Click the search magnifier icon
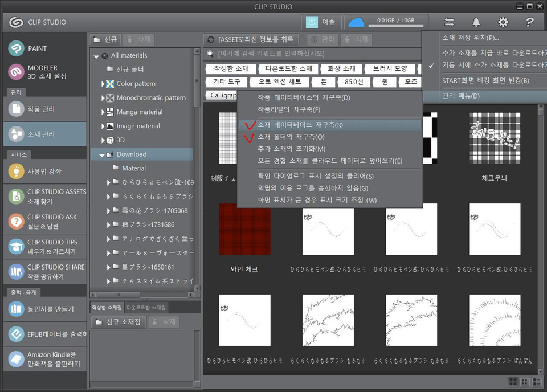This screenshot has width=547, height=392. [x=210, y=54]
